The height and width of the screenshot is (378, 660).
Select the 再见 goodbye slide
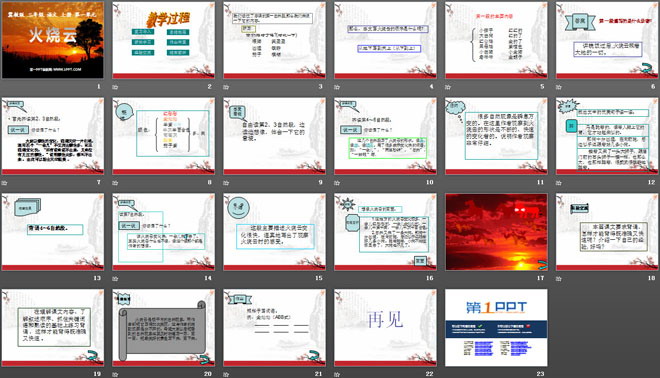(385, 327)
